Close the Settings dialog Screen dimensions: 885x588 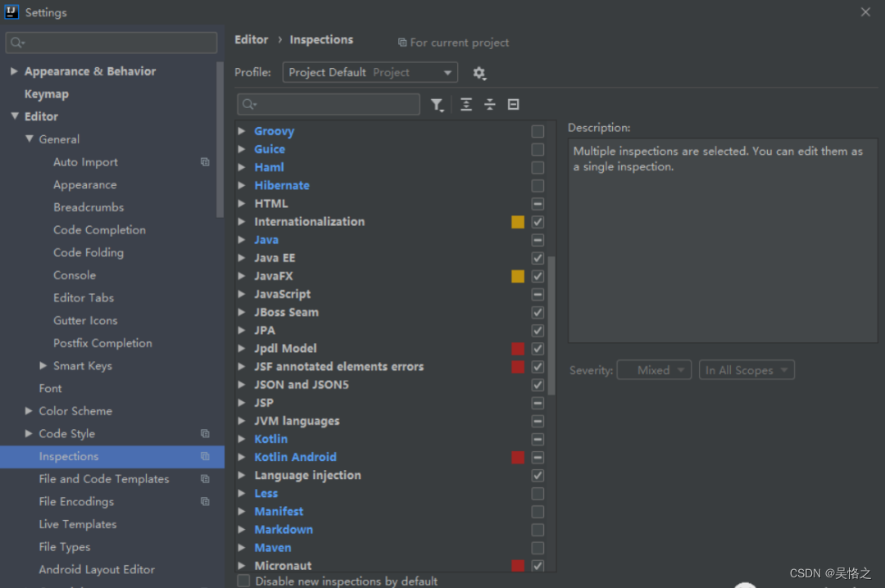(x=865, y=11)
